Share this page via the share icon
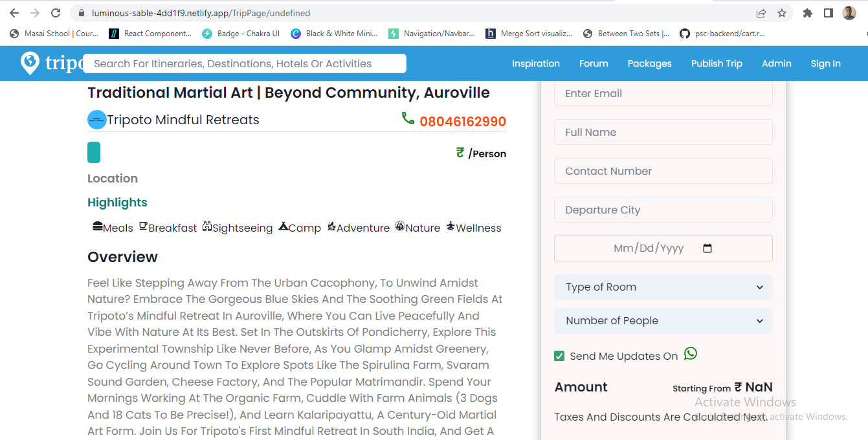Image resolution: width=868 pixels, height=440 pixels. pyautogui.click(x=761, y=13)
